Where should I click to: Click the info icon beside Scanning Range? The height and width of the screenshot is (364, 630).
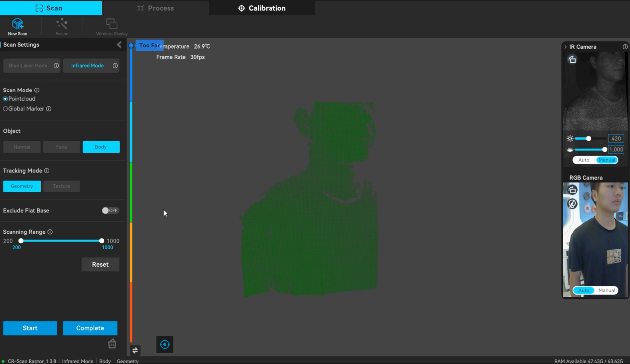[x=50, y=232]
